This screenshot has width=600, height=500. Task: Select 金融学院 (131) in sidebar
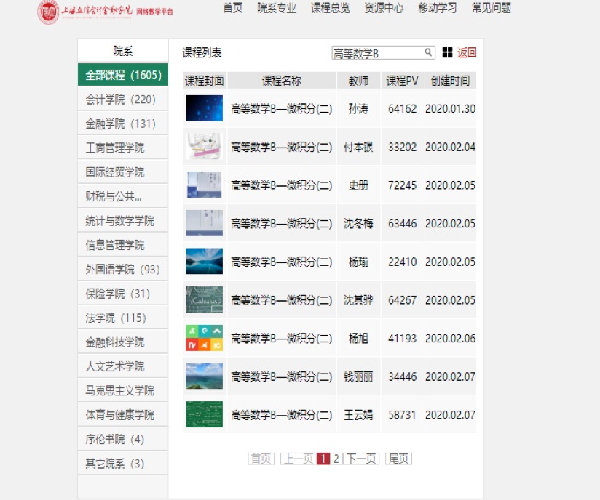tap(120, 124)
